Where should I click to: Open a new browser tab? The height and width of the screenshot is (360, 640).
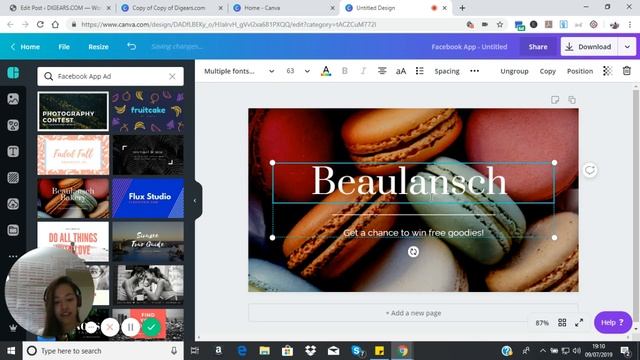click(x=462, y=8)
